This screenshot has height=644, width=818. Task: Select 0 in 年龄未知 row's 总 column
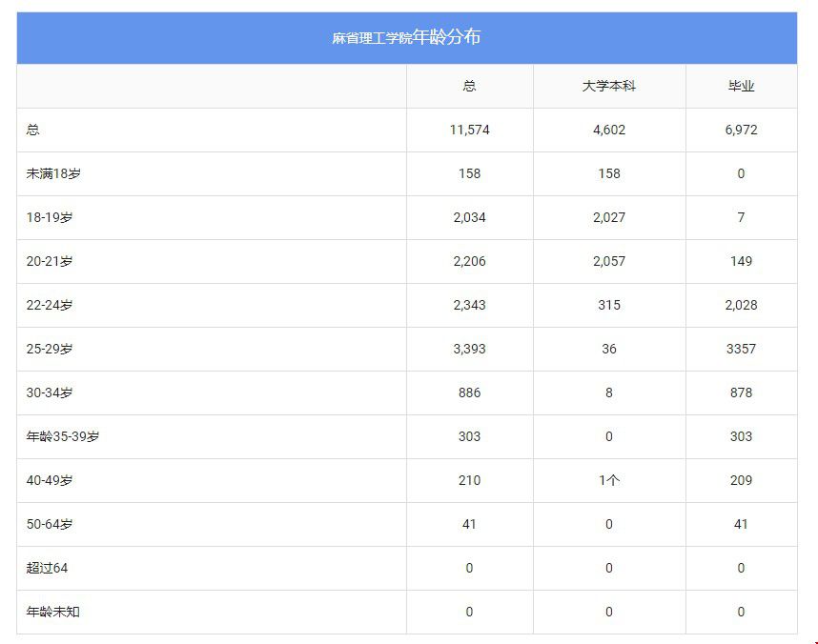point(469,612)
